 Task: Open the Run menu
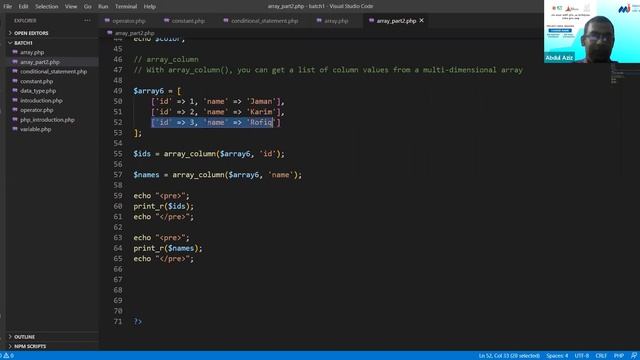tap(103, 7)
